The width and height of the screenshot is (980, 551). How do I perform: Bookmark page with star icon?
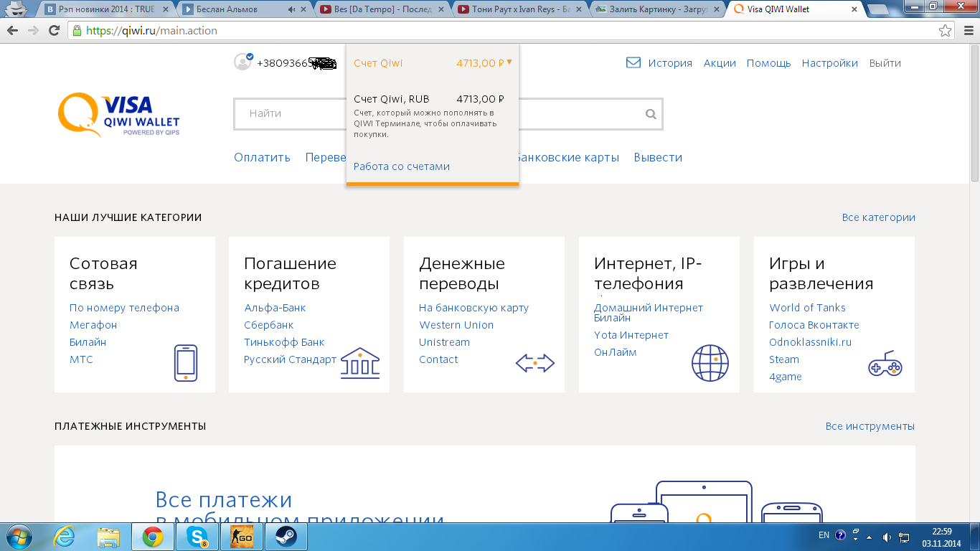click(x=946, y=31)
